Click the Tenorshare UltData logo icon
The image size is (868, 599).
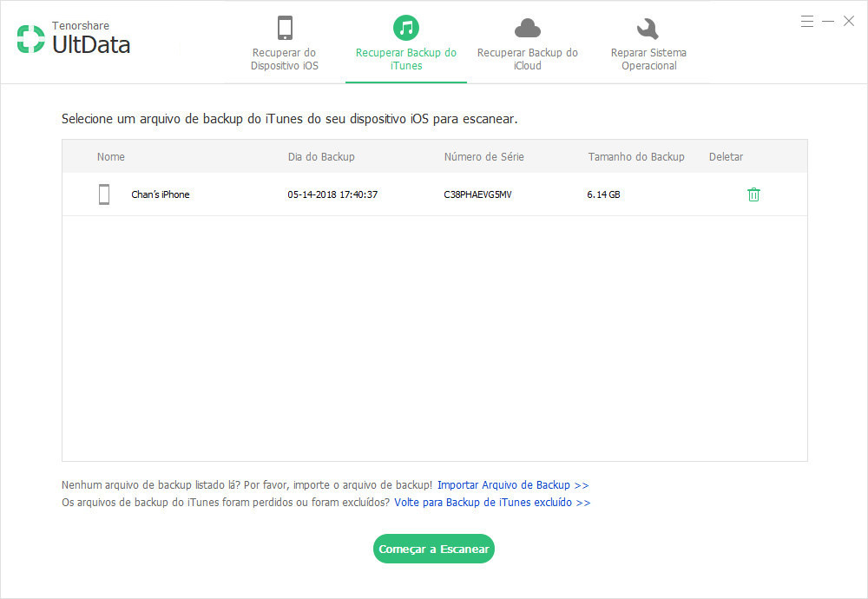tap(30, 39)
